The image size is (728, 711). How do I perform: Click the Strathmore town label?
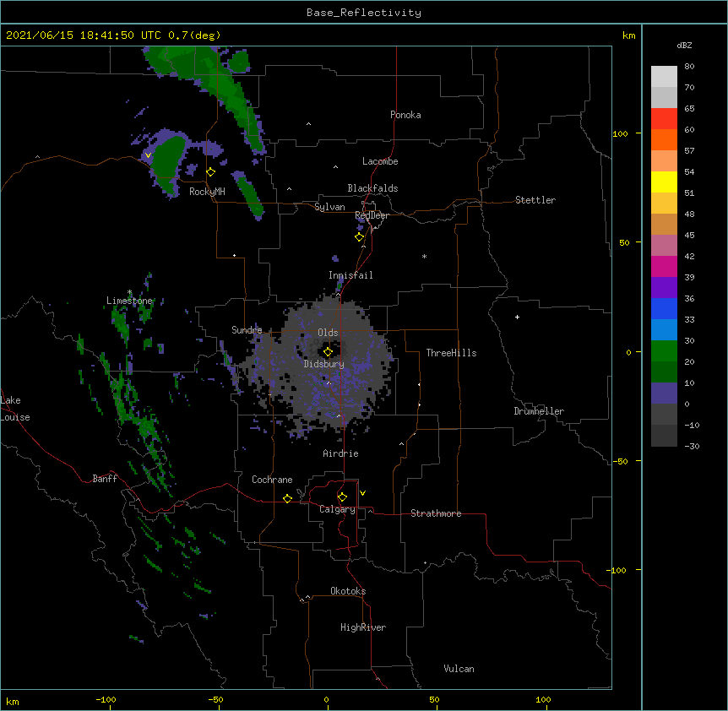[x=436, y=513]
